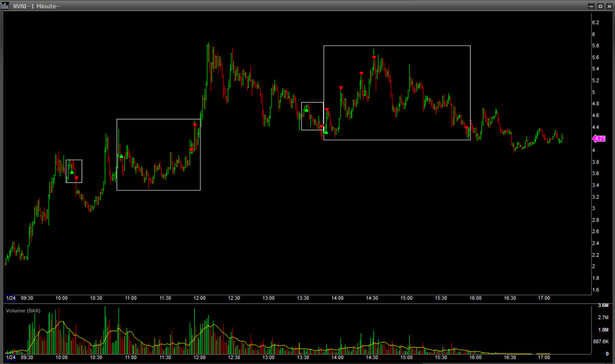
Task: Click the 5.8 price axis label
Action: pos(596,46)
